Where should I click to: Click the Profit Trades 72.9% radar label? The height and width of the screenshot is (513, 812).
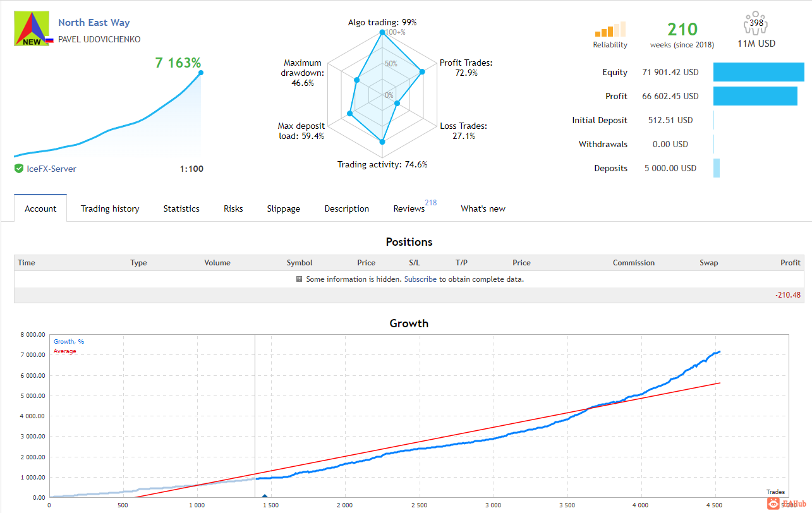(466, 68)
